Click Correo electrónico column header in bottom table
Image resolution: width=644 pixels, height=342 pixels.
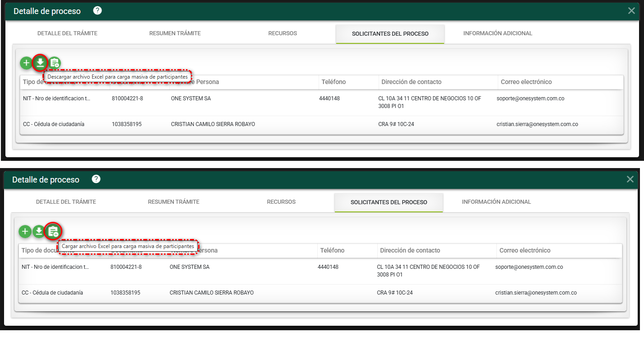tap(524, 250)
